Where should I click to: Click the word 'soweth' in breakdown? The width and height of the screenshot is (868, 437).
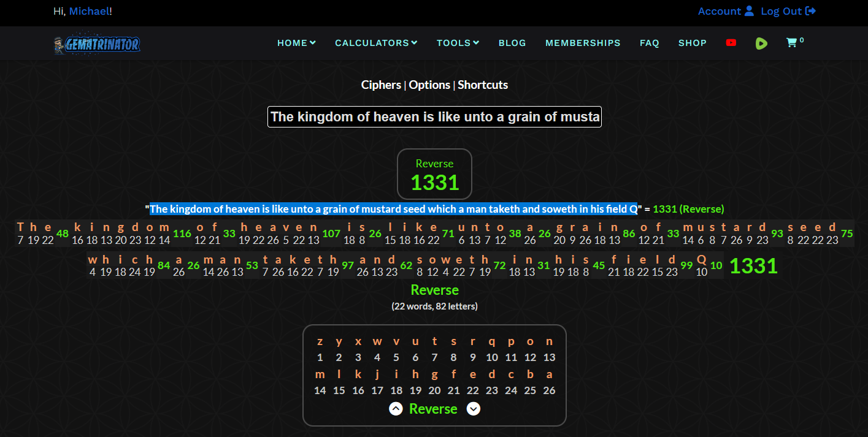(x=453, y=259)
